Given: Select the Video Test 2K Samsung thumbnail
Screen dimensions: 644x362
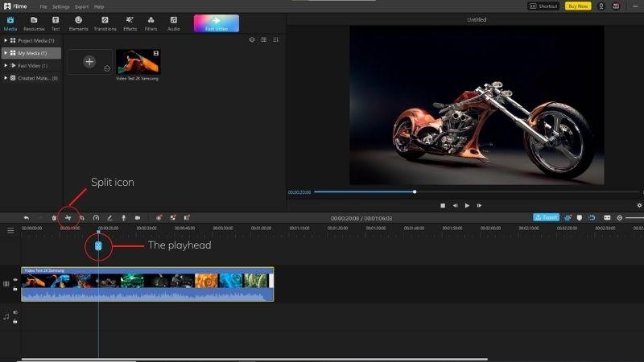Looking at the screenshot, I should (x=138, y=62).
